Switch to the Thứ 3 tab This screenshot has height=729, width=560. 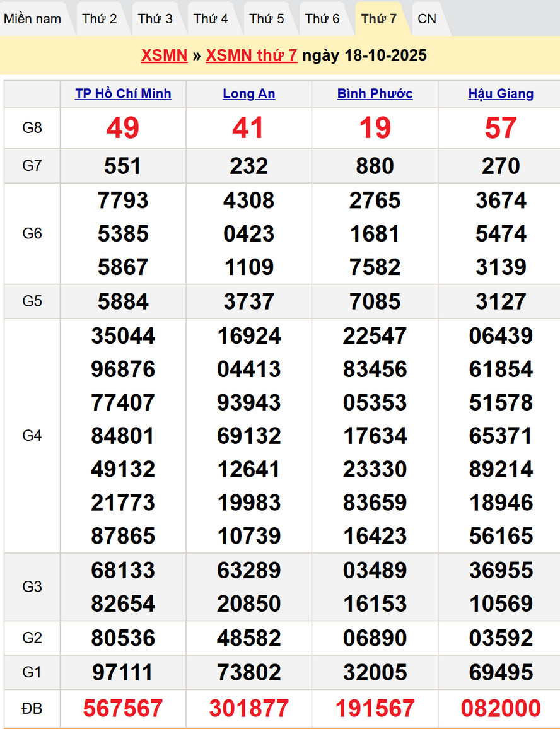155,19
